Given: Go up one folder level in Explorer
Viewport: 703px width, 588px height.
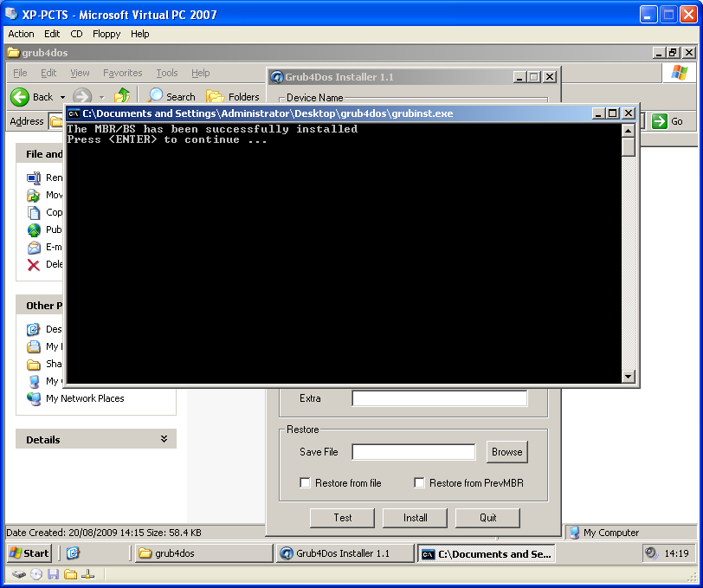Looking at the screenshot, I should click(122, 96).
